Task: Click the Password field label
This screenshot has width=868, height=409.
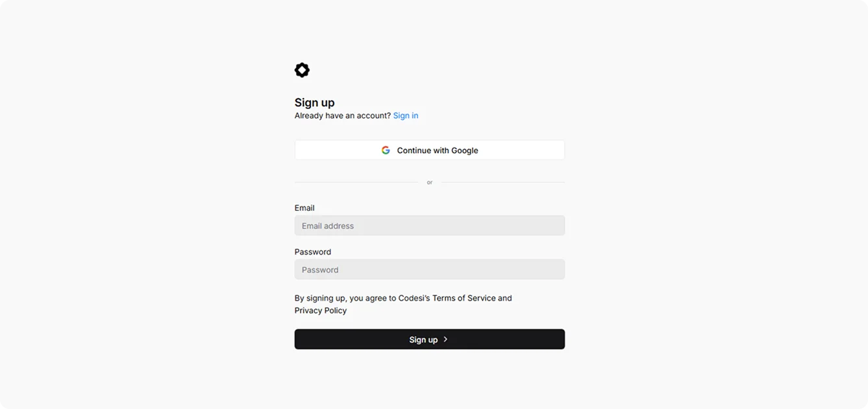Action: tap(313, 252)
